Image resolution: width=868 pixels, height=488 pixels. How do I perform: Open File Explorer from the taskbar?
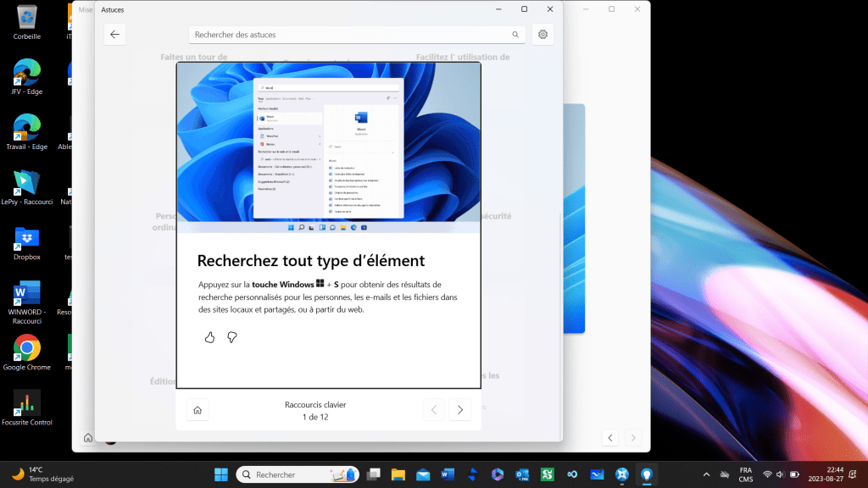click(x=398, y=474)
